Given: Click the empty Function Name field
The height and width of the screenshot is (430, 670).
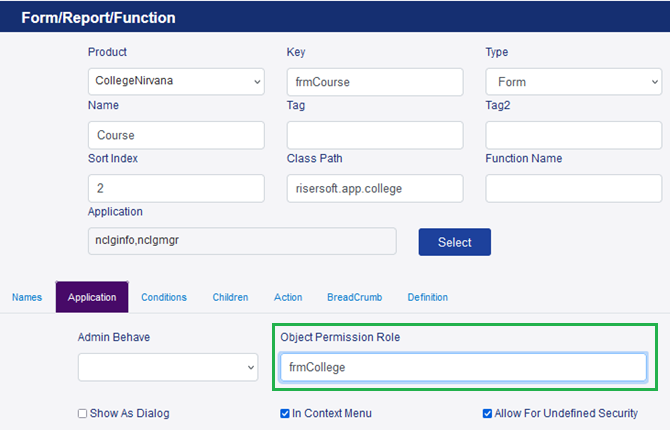Looking at the screenshot, I should coord(573,188).
